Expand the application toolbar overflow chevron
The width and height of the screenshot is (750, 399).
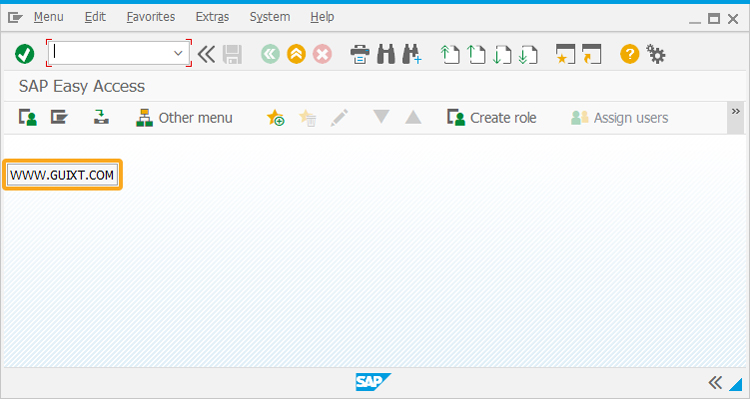[736, 117]
